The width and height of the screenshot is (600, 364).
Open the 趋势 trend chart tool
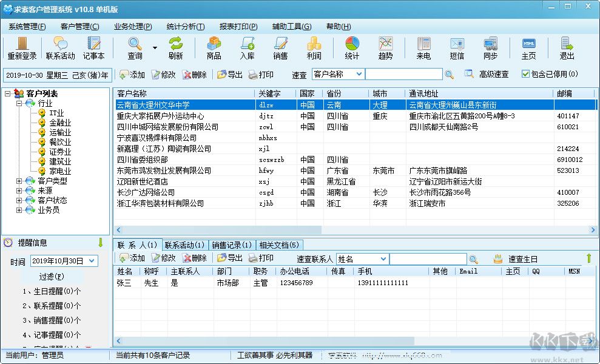386,49
